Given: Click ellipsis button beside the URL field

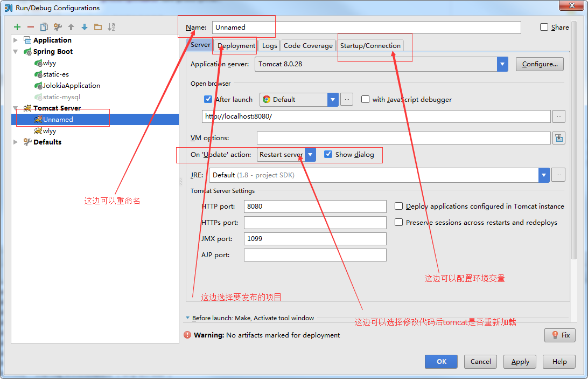Looking at the screenshot, I should (x=559, y=116).
